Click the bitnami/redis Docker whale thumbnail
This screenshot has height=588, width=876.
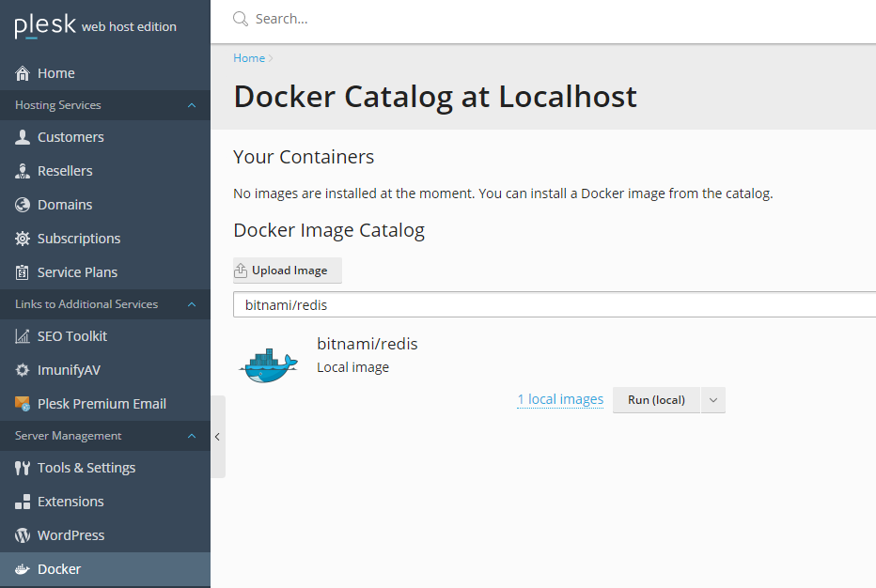268,365
